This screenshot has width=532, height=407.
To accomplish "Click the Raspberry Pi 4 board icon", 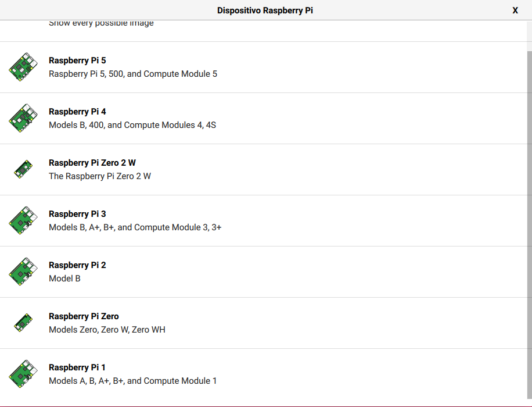I will [23, 118].
